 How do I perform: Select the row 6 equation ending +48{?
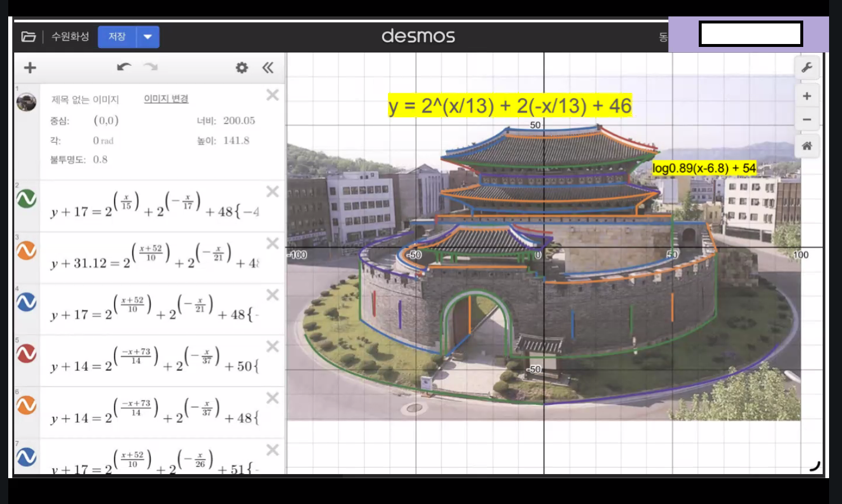[x=155, y=412]
